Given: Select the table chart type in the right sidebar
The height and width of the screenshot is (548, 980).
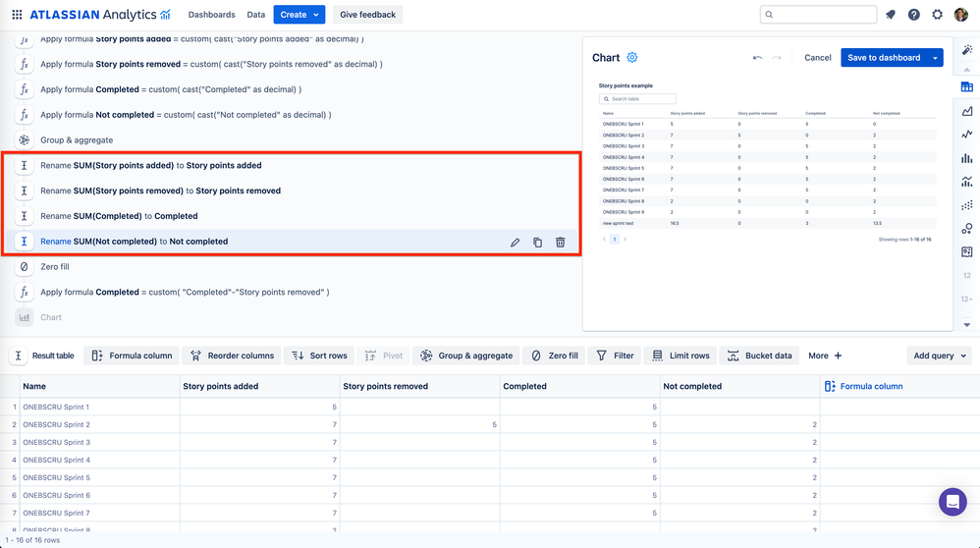Looking at the screenshot, I should pyautogui.click(x=967, y=86).
